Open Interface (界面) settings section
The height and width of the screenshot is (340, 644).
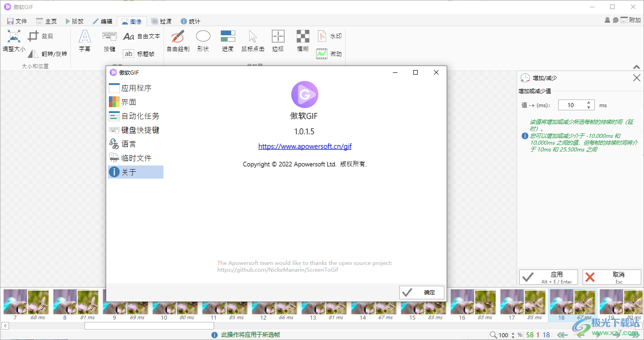tap(135, 102)
